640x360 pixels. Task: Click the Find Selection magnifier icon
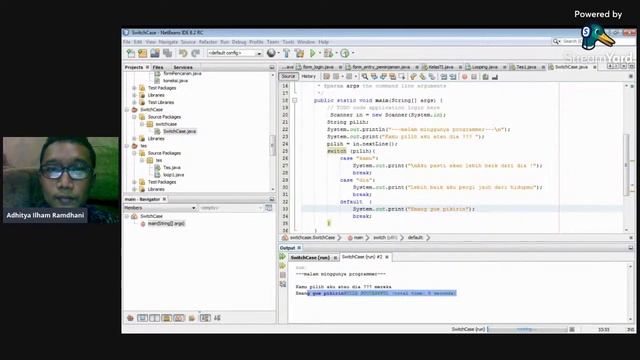point(364,77)
